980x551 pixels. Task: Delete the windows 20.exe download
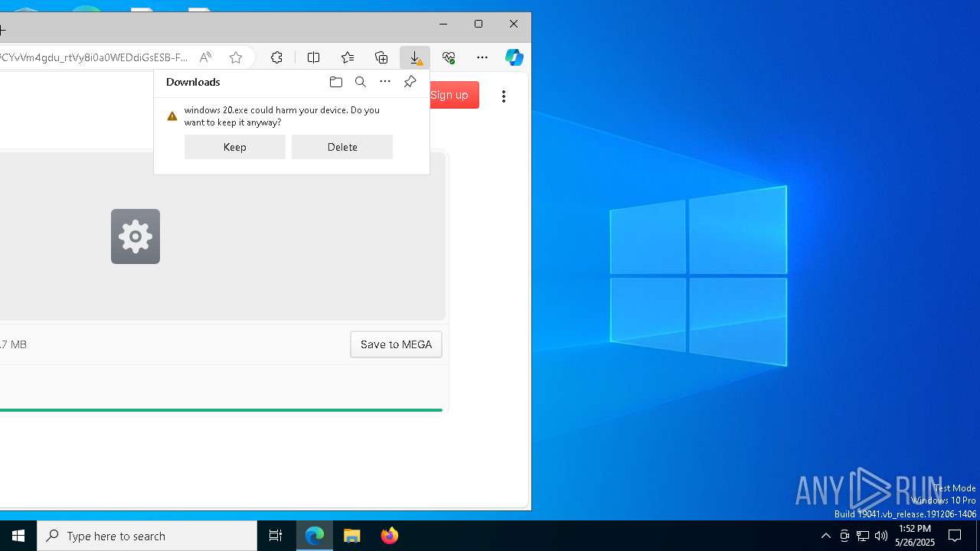(x=342, y=147)
